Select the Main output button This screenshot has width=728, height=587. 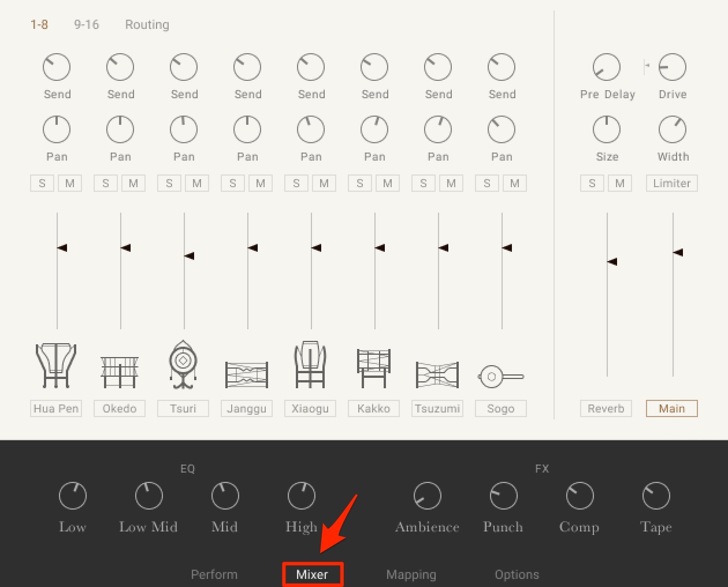click(x=672, y=408)
